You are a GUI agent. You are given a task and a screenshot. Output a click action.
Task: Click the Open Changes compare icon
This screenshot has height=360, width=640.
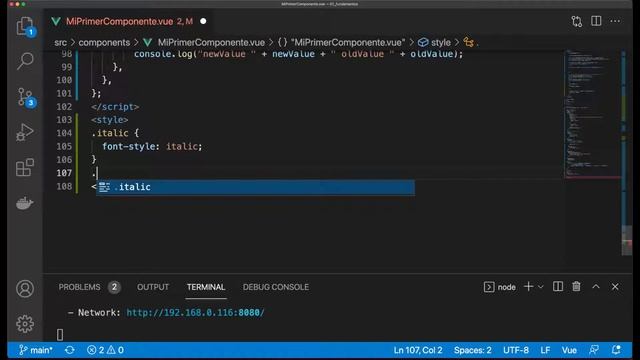click(x=576, y=21)
